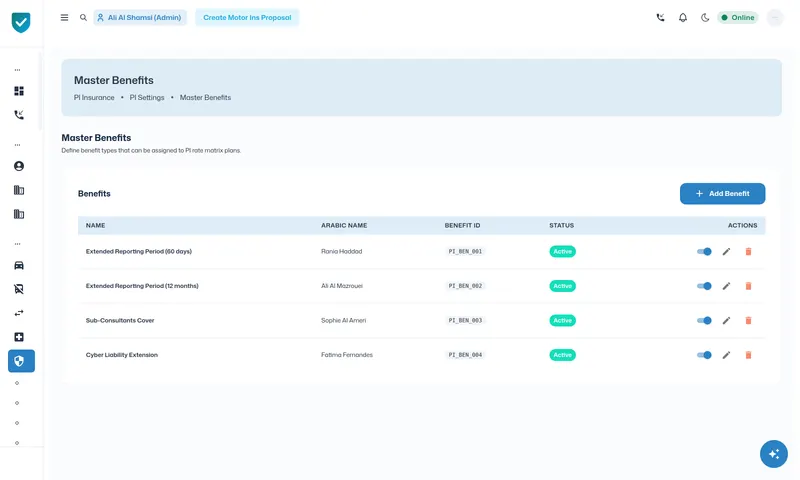Open the user account icon in sidebar
The image size is (800, 480).
coord(19,166)
